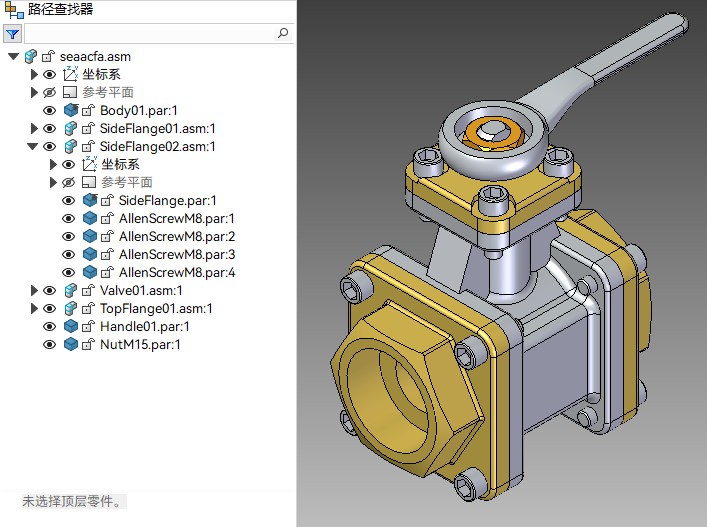This screenshot has height=527, width=707.
Task: Hide Valve01.asm:1 with eye icon
Action: coord(50,291)
